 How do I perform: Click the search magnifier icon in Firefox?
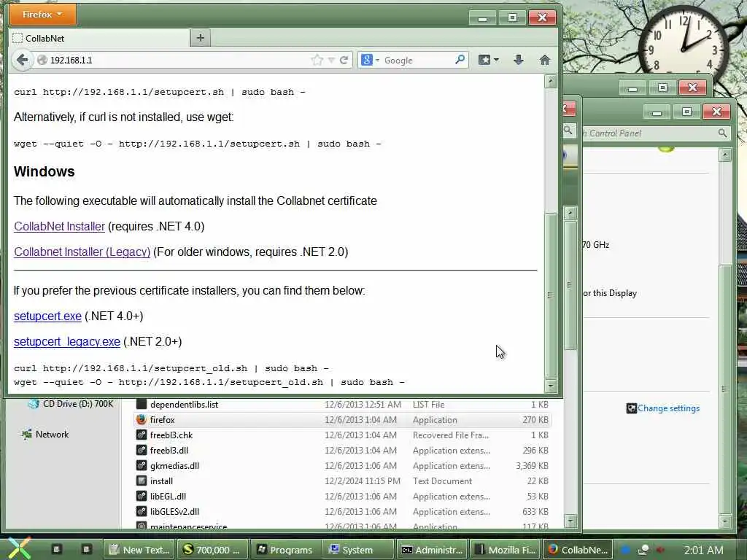pos(460,60)
